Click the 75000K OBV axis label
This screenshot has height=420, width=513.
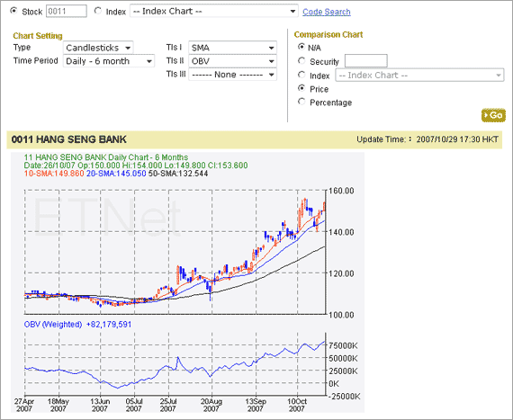[x=343, y=346]
